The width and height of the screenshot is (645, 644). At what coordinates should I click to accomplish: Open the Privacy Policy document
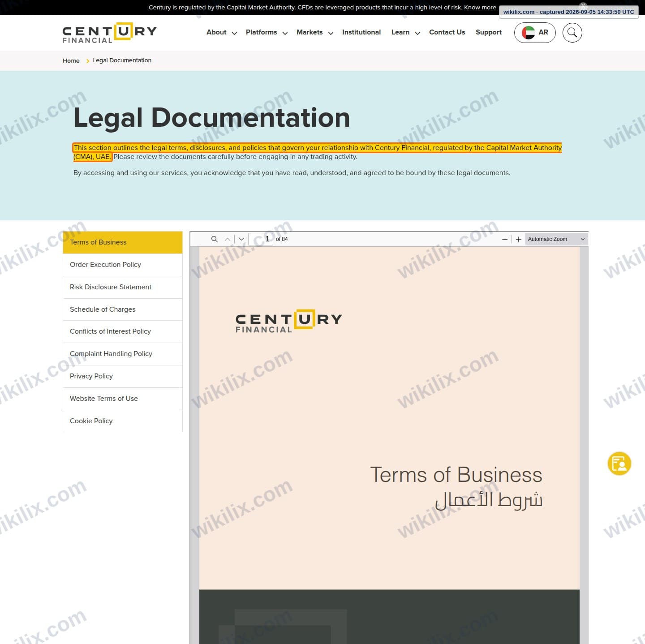point(123,376)
